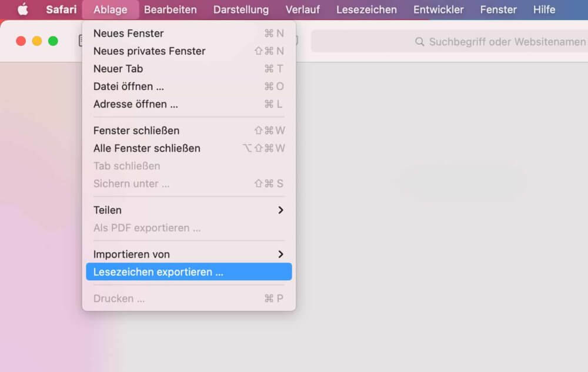
Task: Open the Verlauf menu
Action: [303, 9]
